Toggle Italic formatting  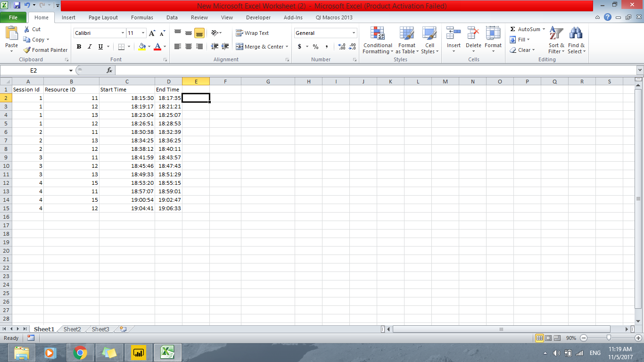click(90, 47)
